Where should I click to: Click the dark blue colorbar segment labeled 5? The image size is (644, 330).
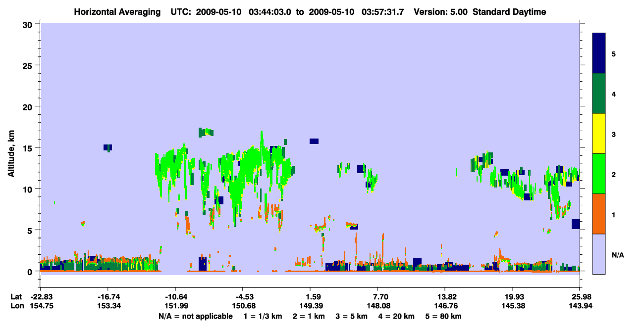pyautogui.click(x=599, y=53)
